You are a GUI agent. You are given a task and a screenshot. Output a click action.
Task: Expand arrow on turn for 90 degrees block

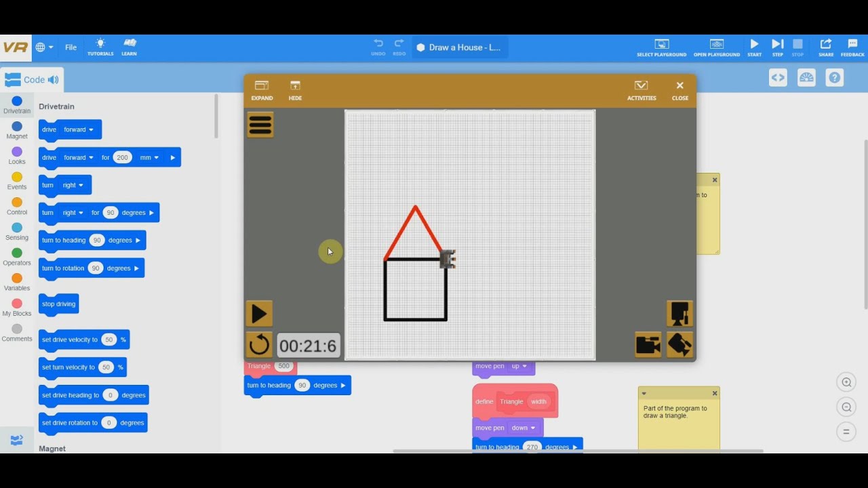coord(151,213)
